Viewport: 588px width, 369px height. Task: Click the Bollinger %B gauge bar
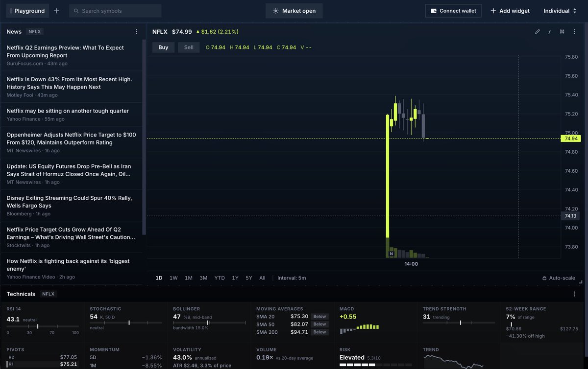(209, 323)
